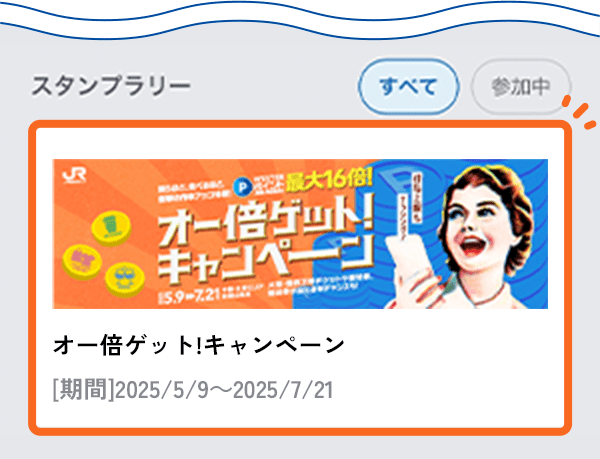The image size is (600, 459).
Task: Click the pink stamp coin on banner
Action: [x=82, y=262]
